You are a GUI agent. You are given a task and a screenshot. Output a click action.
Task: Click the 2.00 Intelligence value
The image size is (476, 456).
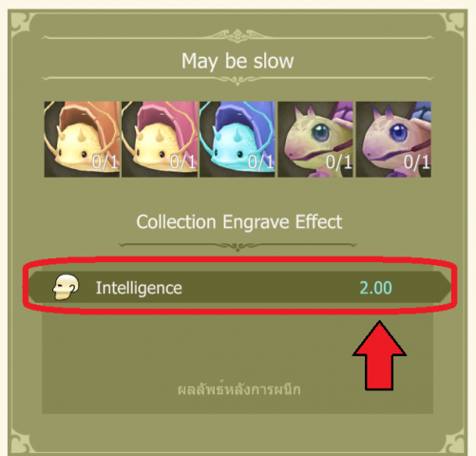[x=376, y=288]
